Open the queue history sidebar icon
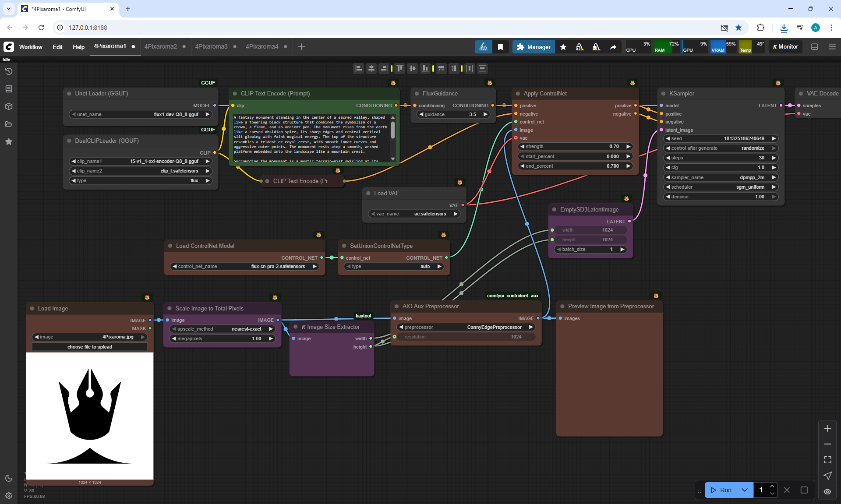Viewport: 841px width, 504px height. click(x=9, y=71)
